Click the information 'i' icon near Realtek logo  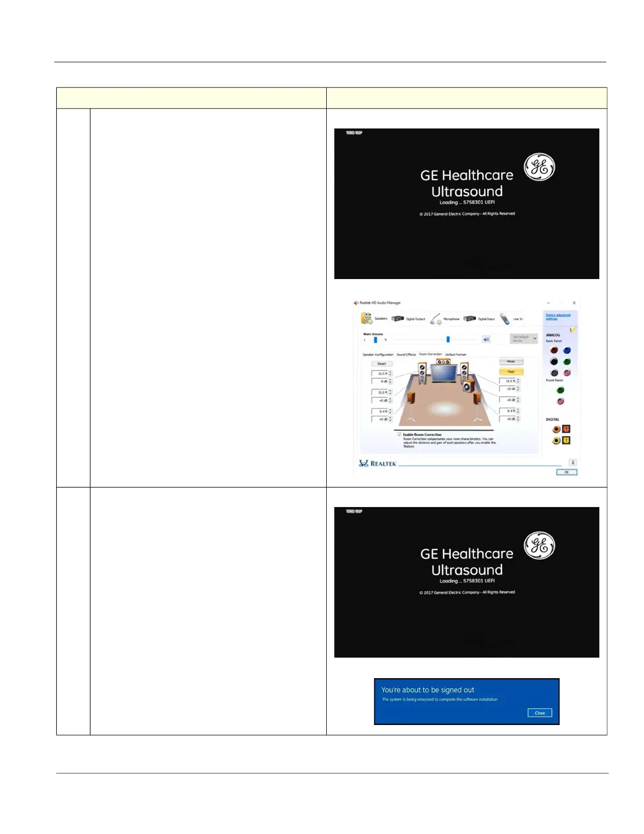(x=572, y=462)
